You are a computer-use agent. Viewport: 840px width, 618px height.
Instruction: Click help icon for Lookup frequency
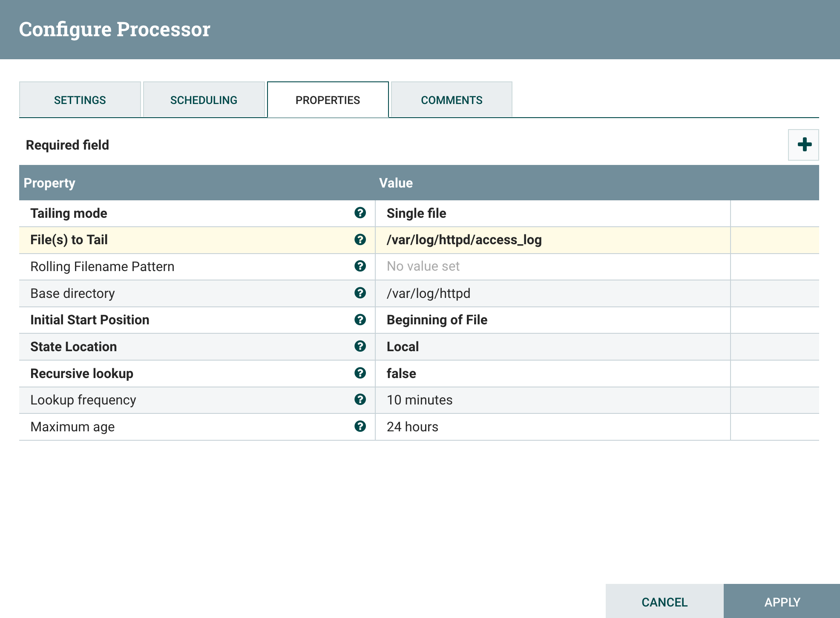tap(360, 399)
